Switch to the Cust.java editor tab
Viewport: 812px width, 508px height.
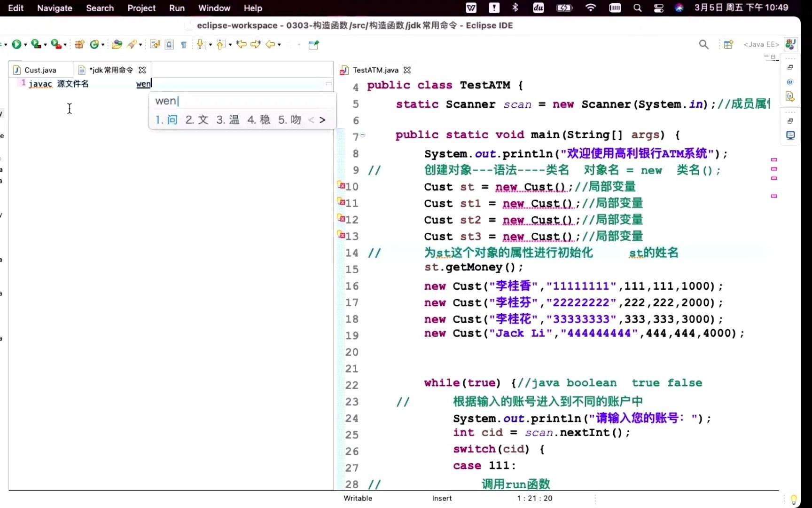[x=39, y=70]
